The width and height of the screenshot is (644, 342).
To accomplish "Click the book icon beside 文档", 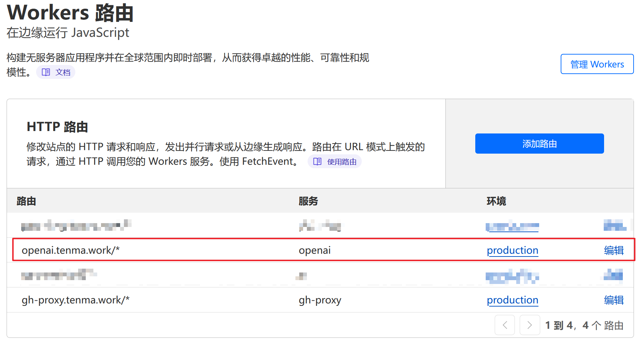I will (x=46, y=72).
